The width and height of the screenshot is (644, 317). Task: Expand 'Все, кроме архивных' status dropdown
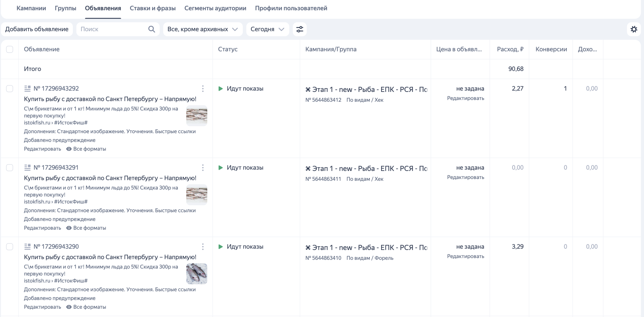203,29
